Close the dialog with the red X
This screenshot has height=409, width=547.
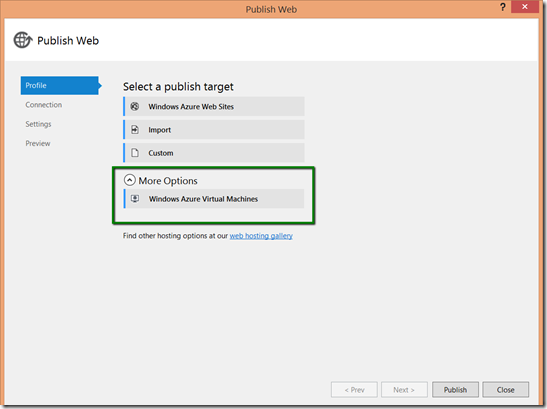pyautogui.click(x=525, y=7)
